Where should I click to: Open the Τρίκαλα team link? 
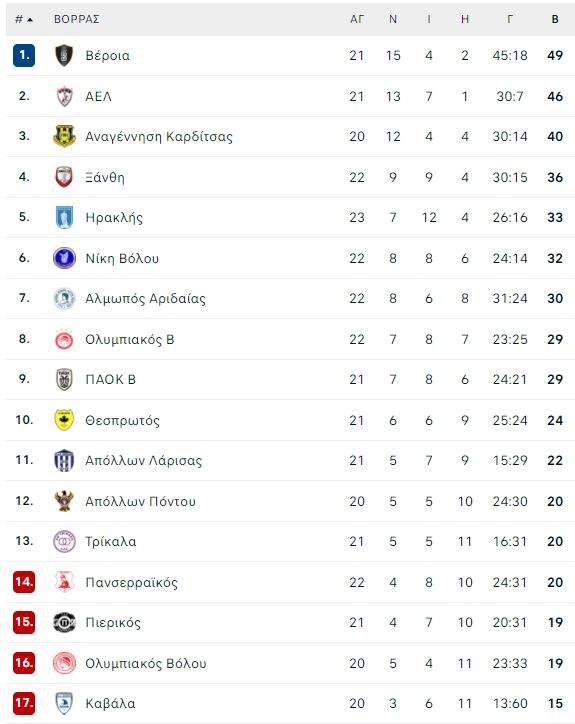[111, 541]
